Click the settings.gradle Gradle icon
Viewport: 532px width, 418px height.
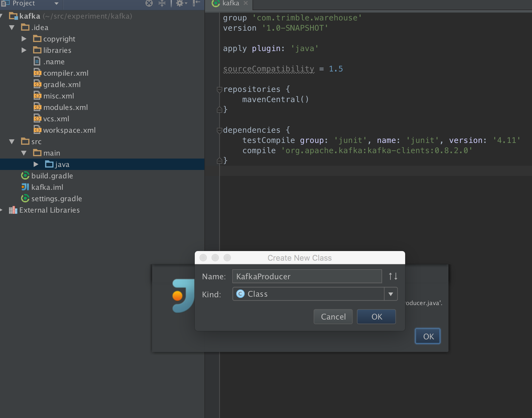coord(25,198)
